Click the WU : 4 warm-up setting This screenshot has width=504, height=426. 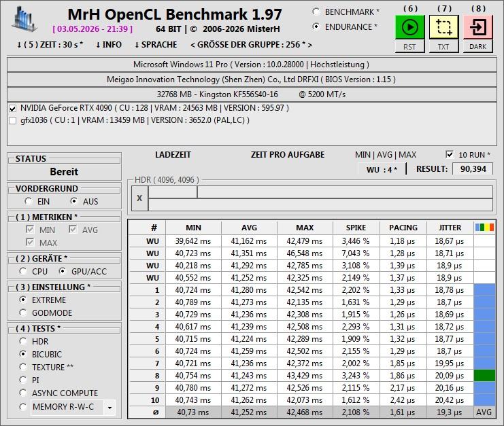(382, 169)
